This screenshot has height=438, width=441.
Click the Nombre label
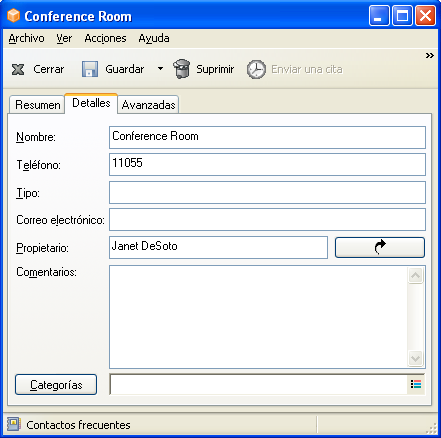36,137
